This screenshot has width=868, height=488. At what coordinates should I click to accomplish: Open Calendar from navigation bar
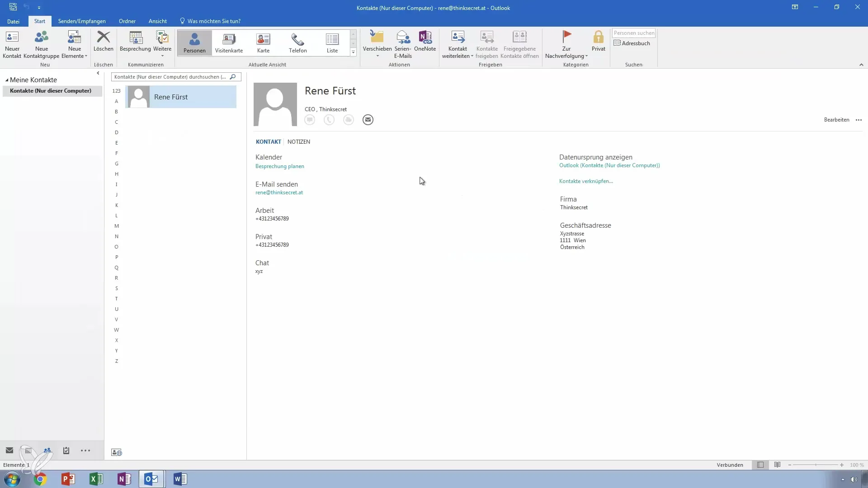(x=28, y=450)
